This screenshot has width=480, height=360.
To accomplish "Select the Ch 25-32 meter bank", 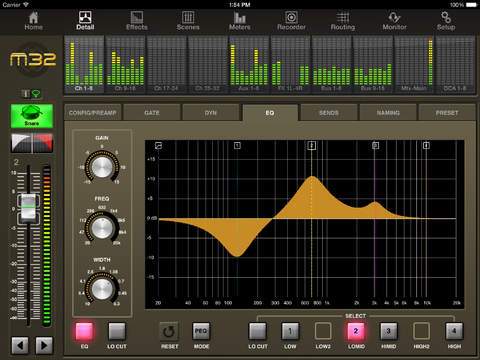I will click(208, 64).
